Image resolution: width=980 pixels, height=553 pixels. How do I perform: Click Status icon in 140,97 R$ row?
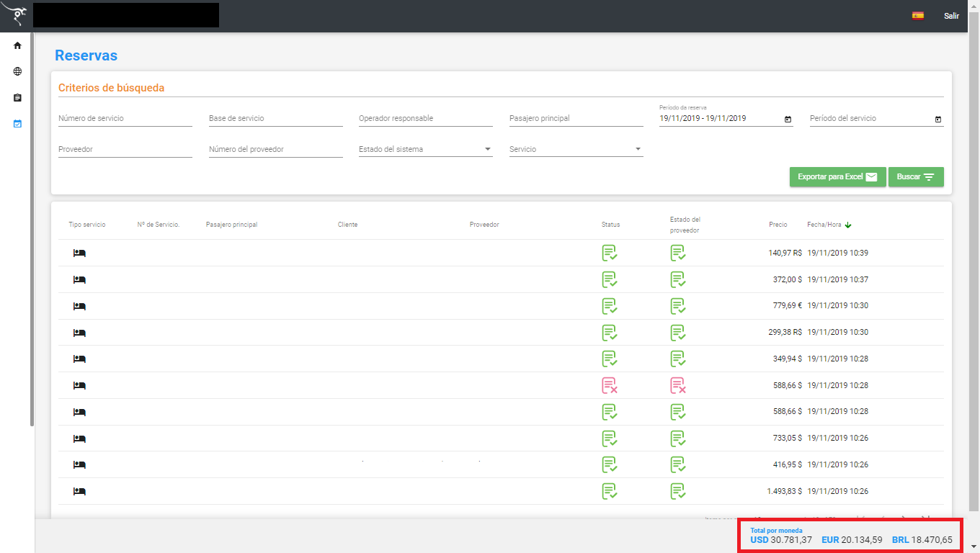[x=610, y=253]
